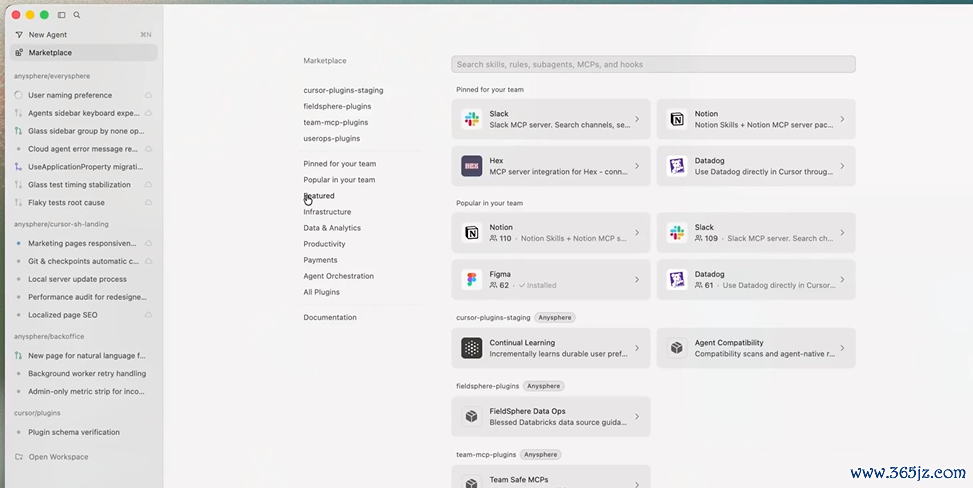Jump to Pinned for your team nav item
Image resolution: width=973 pixels, height=488 pixels.
tap(339, 164)
